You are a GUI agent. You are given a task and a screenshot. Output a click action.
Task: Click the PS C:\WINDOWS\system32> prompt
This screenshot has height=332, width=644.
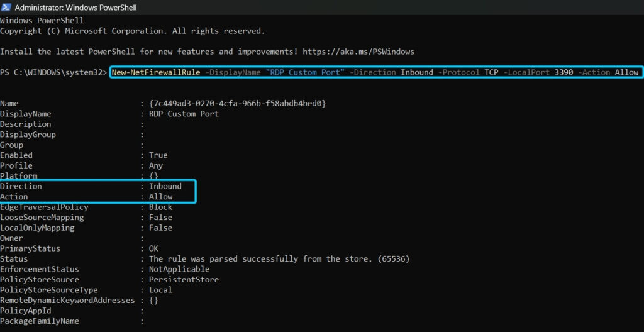coord(53,72)
